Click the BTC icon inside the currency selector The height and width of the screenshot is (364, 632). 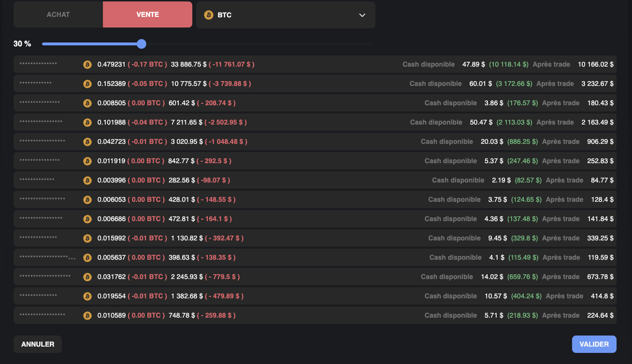point(208,15)
